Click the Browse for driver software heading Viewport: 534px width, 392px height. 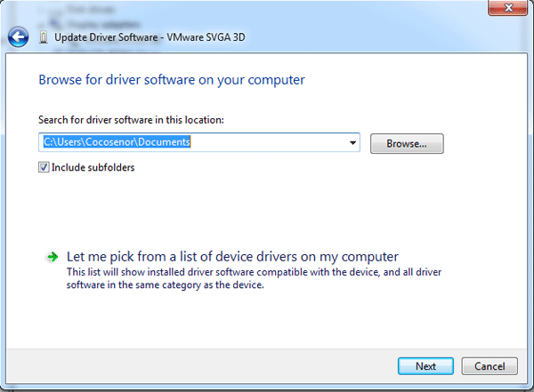(x=172, y=80)
